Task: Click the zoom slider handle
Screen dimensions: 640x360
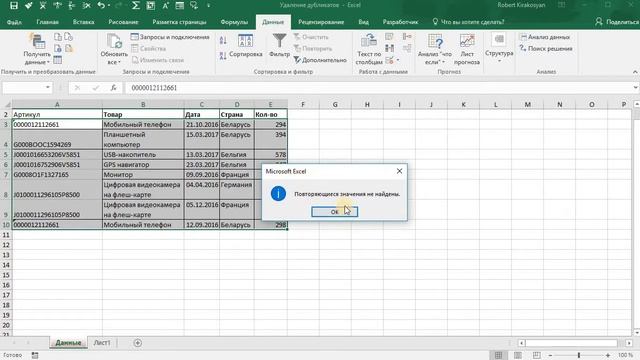Action: [x=579, y=356]
